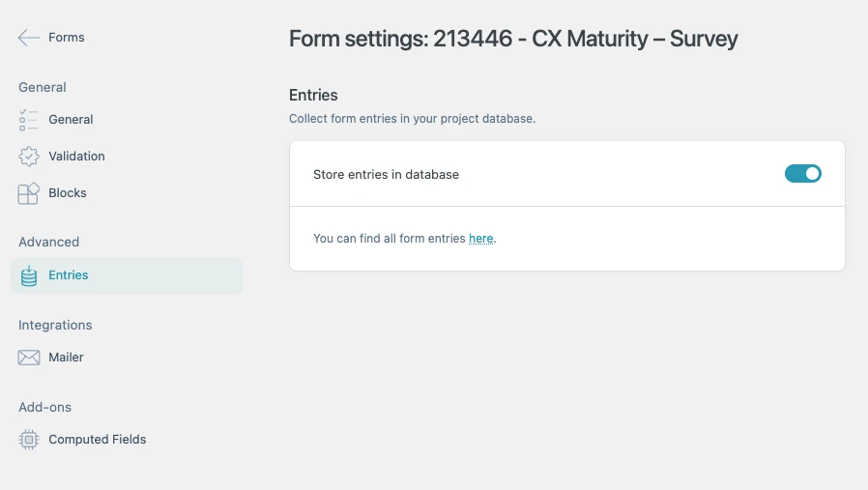
Task: Select the Validation menu label
Action: pyautogui.click(x=76, y=157)
